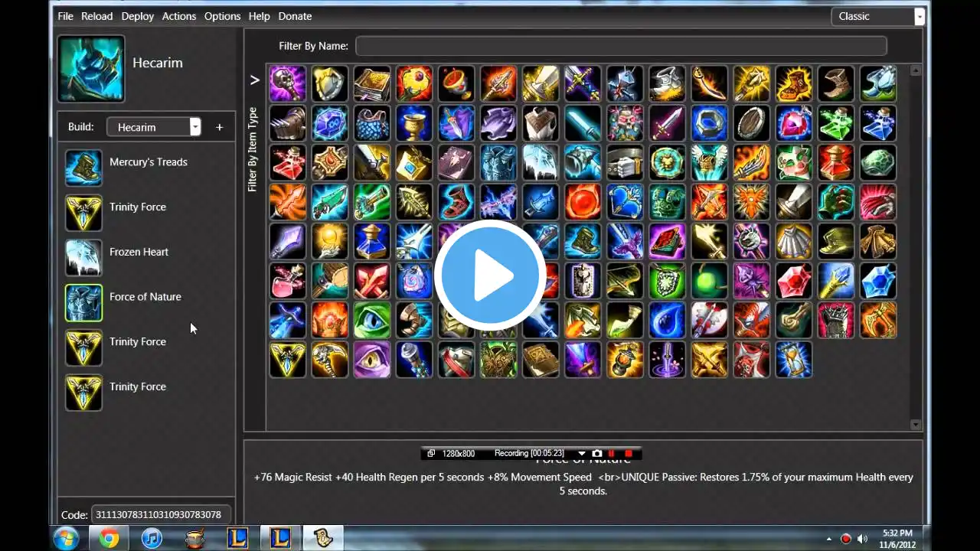Click the build Code text field
Viewport: 980px width, 551px height.
162,514
